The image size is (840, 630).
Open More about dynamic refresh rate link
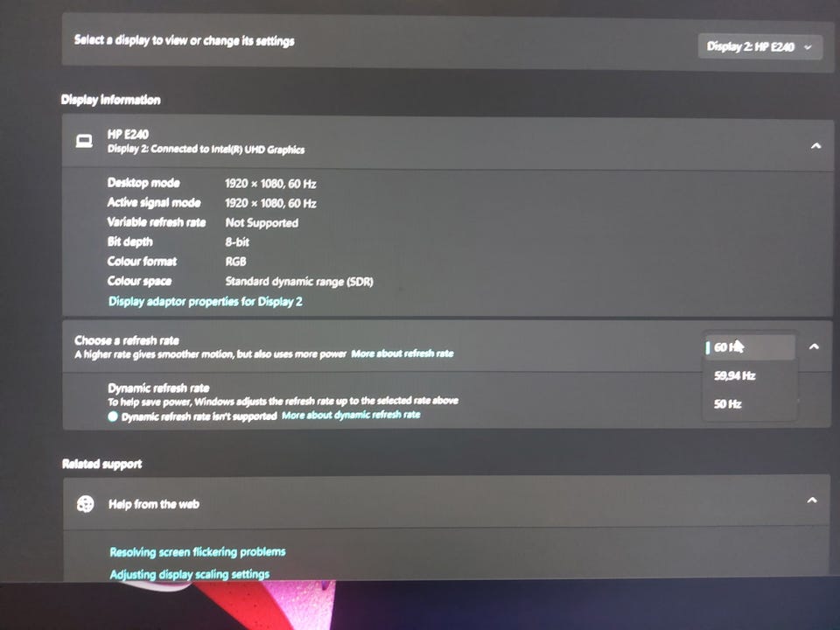point(351,415)
